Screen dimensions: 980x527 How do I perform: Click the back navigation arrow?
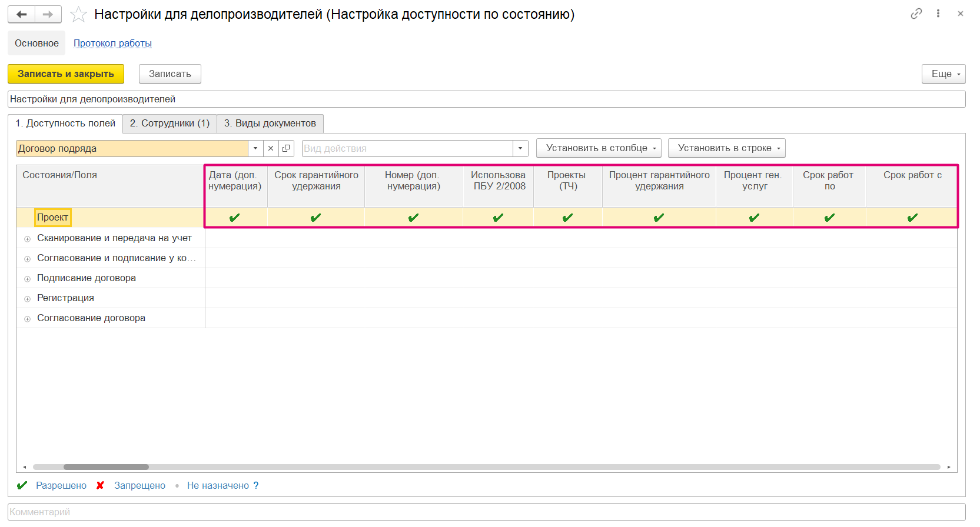pos(22,14)
